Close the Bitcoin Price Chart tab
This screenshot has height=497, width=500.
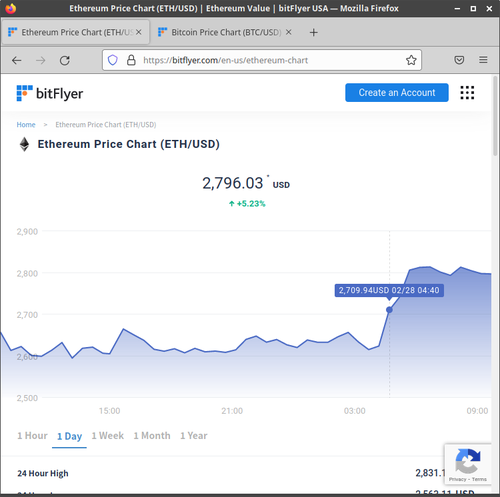coord(289,32)
